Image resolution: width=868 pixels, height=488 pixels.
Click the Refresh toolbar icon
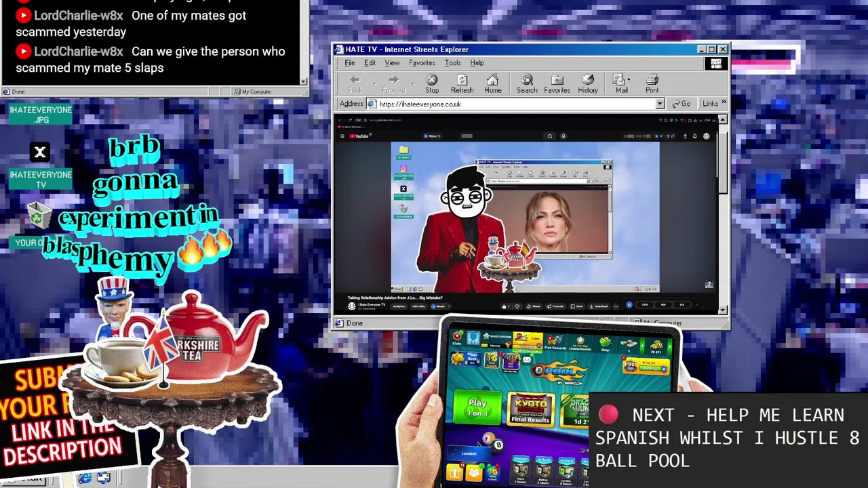[462, 80]
